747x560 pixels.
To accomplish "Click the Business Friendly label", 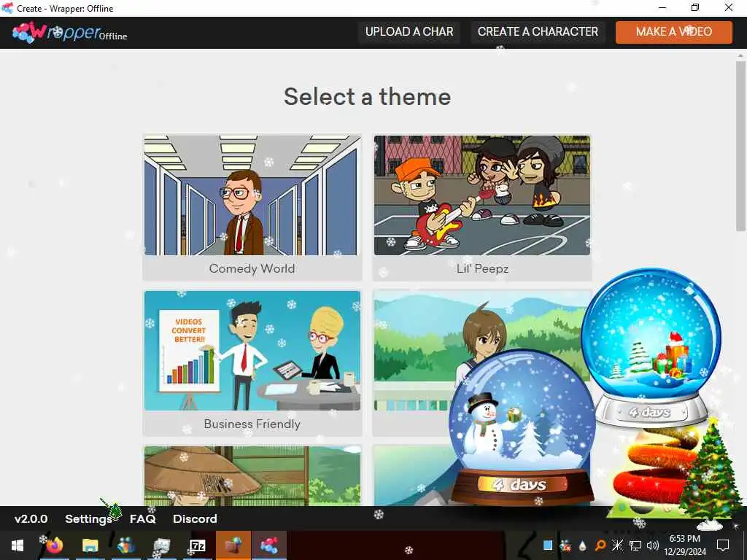I will [x=252, y=424].
